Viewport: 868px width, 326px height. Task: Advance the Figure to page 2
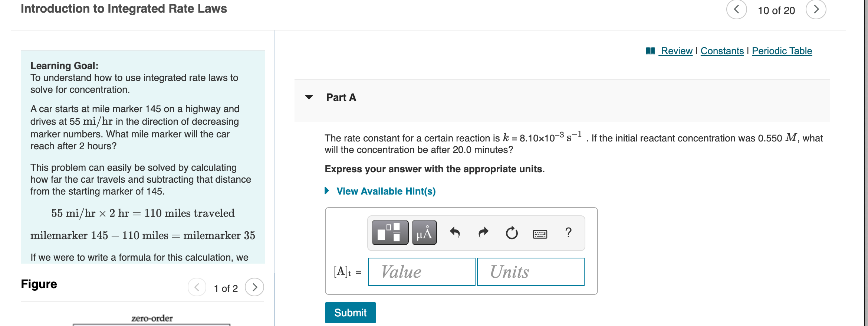coord(255,287)
